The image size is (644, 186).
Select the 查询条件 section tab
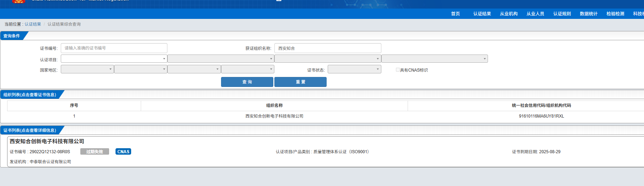click(12, 36)
